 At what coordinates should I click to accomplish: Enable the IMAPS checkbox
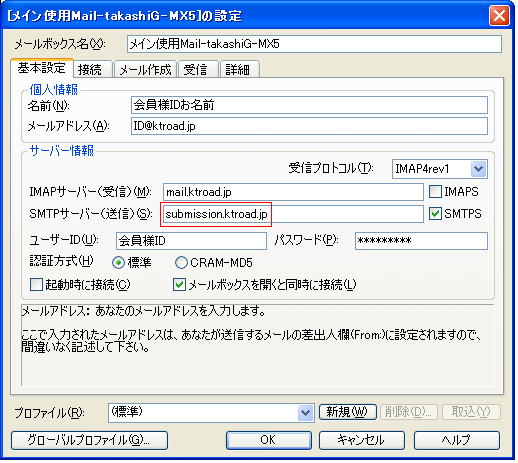coord(435,192)
